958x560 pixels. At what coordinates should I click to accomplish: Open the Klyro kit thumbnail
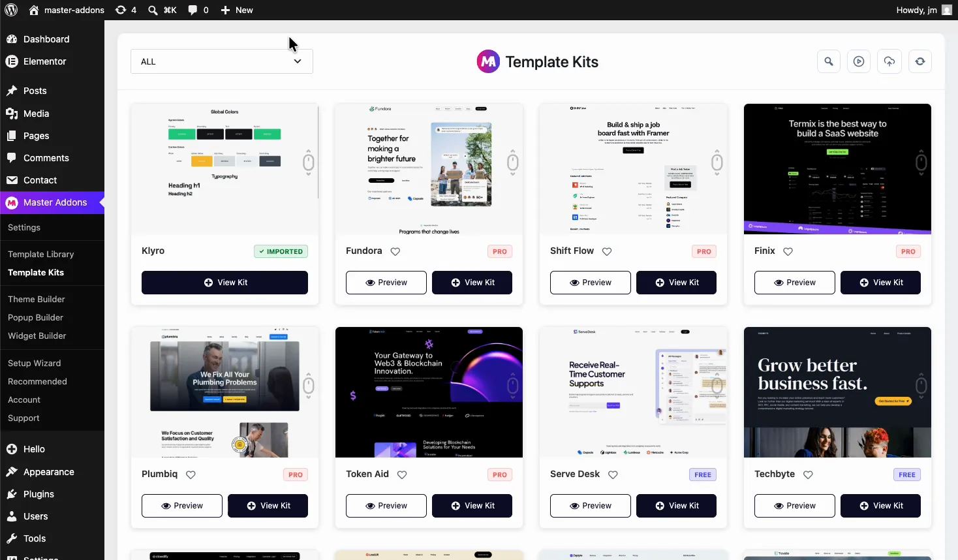pyautogui.click(x=224, y=169)
